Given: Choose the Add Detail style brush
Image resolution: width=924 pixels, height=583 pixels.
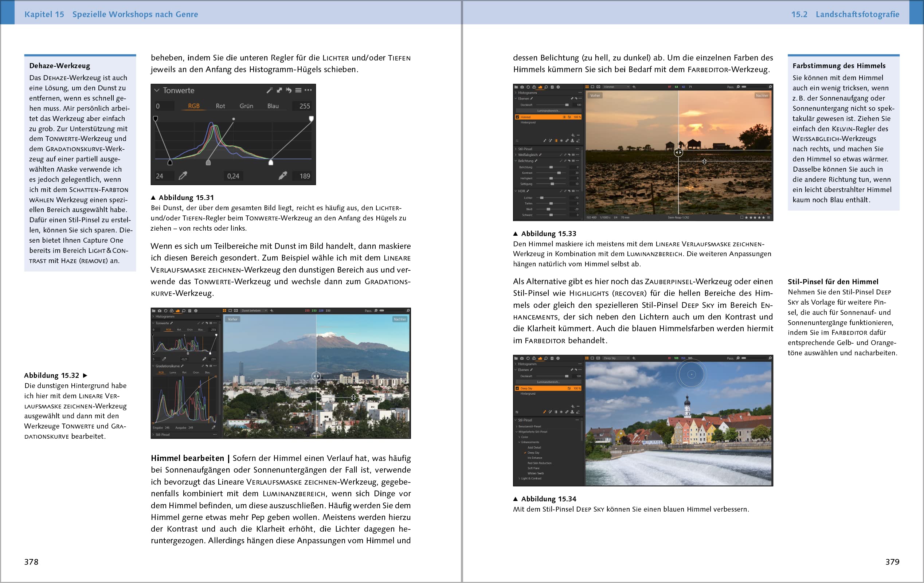Looking at the screenshot, I should 535,447.
